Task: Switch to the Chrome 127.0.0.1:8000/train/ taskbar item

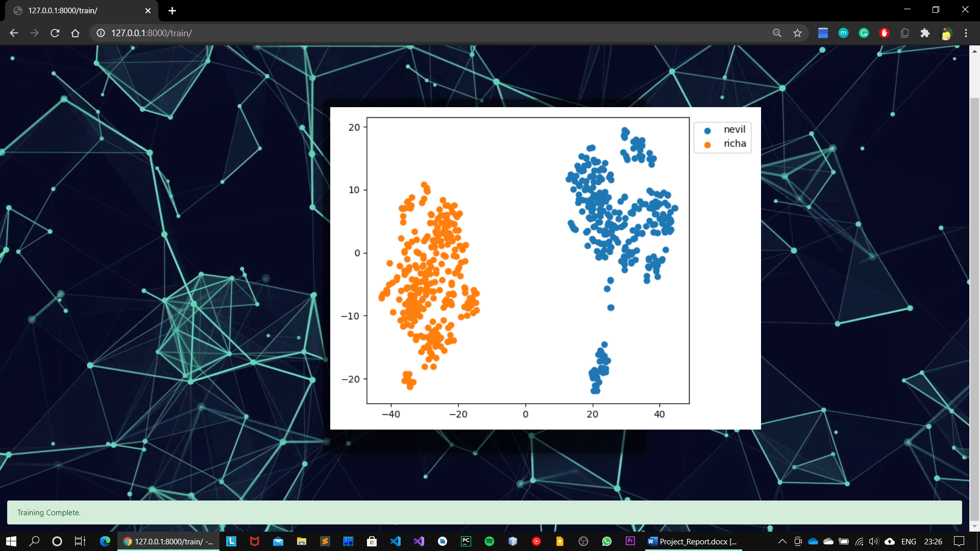Action: pyautogui.click(x=169, y=541)
